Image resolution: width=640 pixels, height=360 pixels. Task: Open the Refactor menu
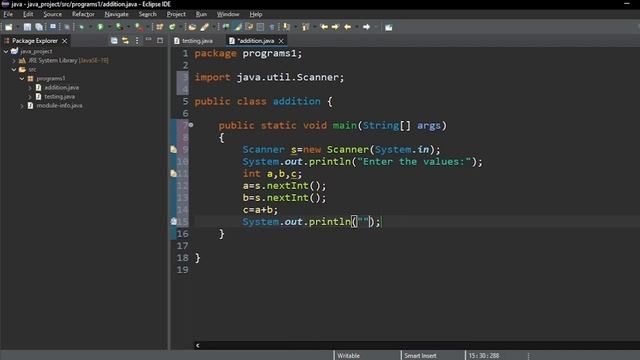83,14
